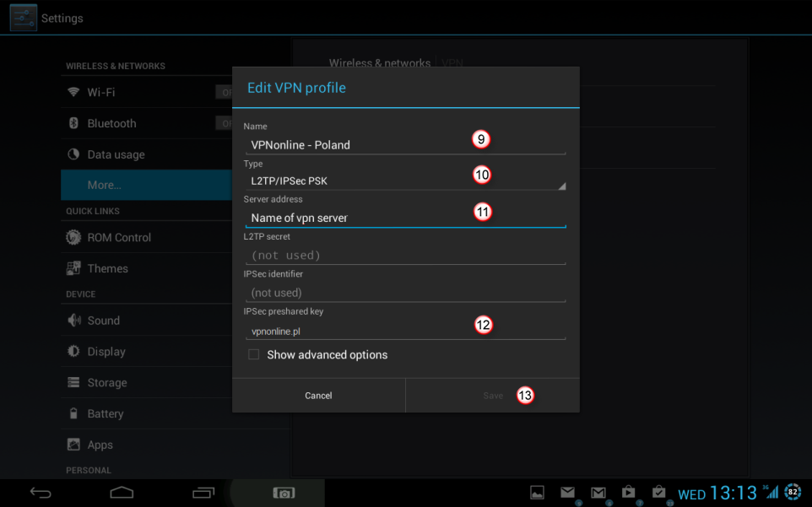812x507 pixels.
Task: Tap the Battery icon
Action: pos(73,413)
